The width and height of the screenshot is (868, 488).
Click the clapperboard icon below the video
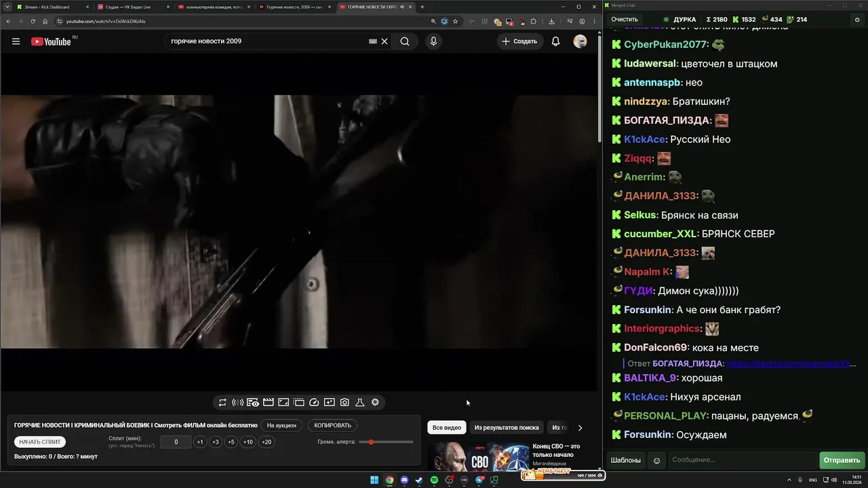click(269, 403)
